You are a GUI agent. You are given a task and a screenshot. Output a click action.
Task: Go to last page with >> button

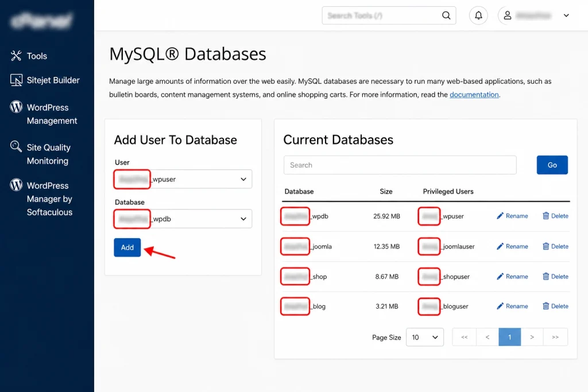coord(555,337)
